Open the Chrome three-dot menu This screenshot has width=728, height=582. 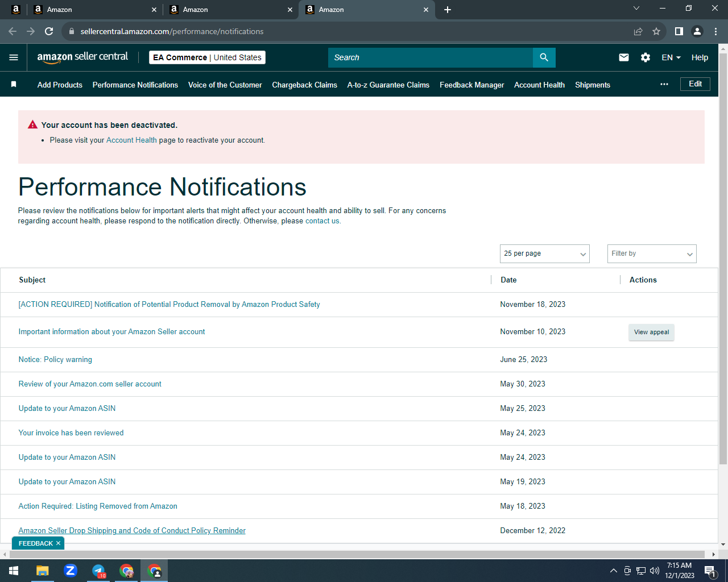715,31
